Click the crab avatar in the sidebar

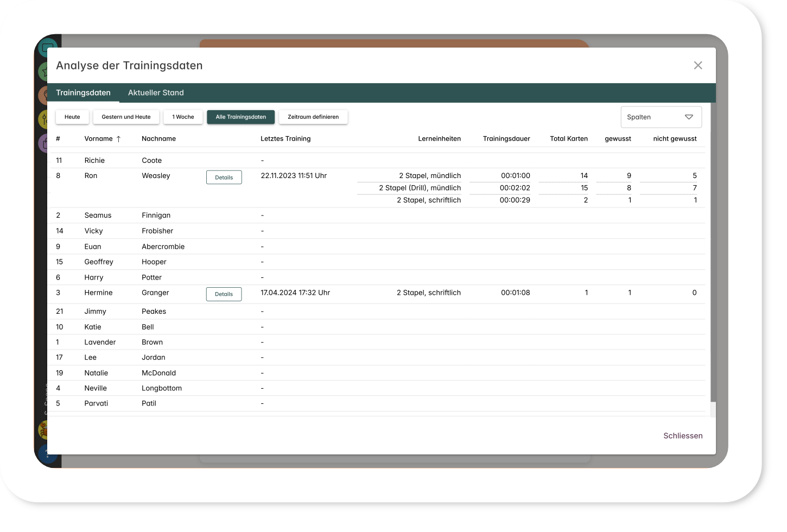point(43,430)
